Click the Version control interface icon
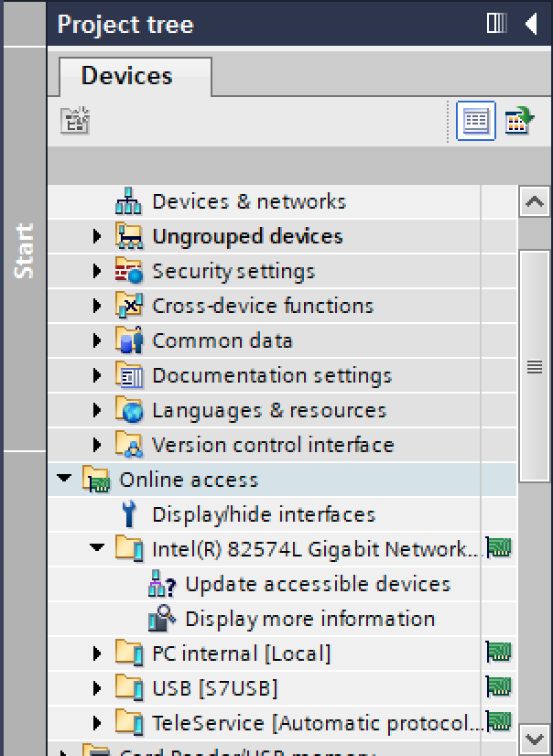Image resolution: width=553 pixels, height=756 pixels. pos(128,446)
